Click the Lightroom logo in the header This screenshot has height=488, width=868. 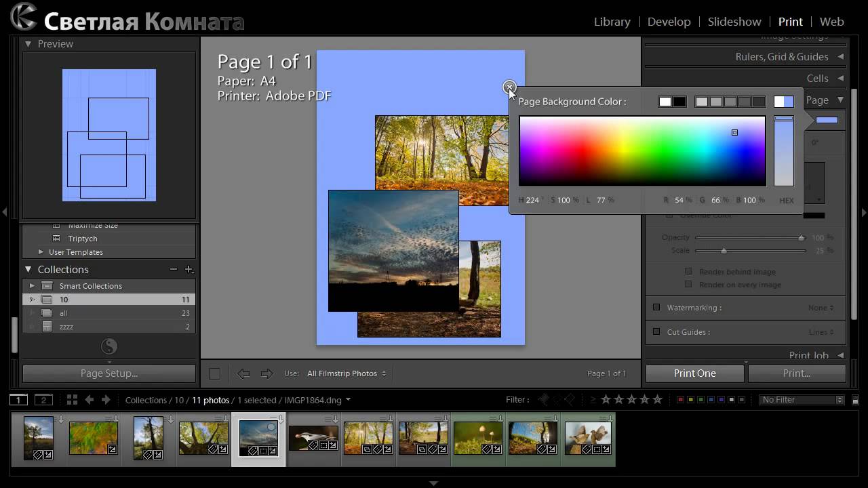[x=24, y=17]
